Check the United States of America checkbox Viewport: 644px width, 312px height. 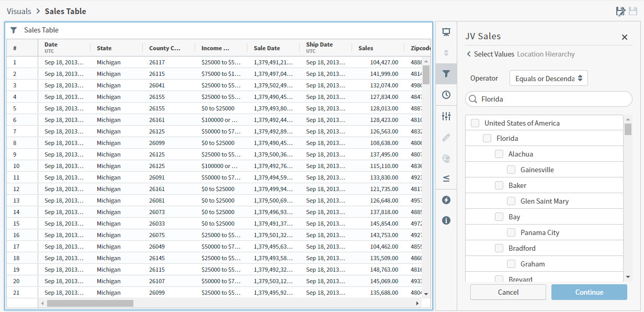click(x=475, y=123)
